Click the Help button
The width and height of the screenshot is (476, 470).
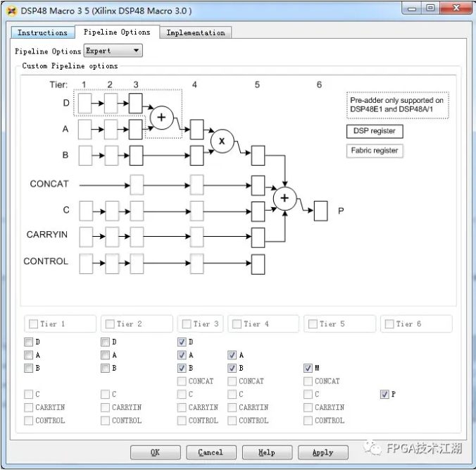pos(266,452)
